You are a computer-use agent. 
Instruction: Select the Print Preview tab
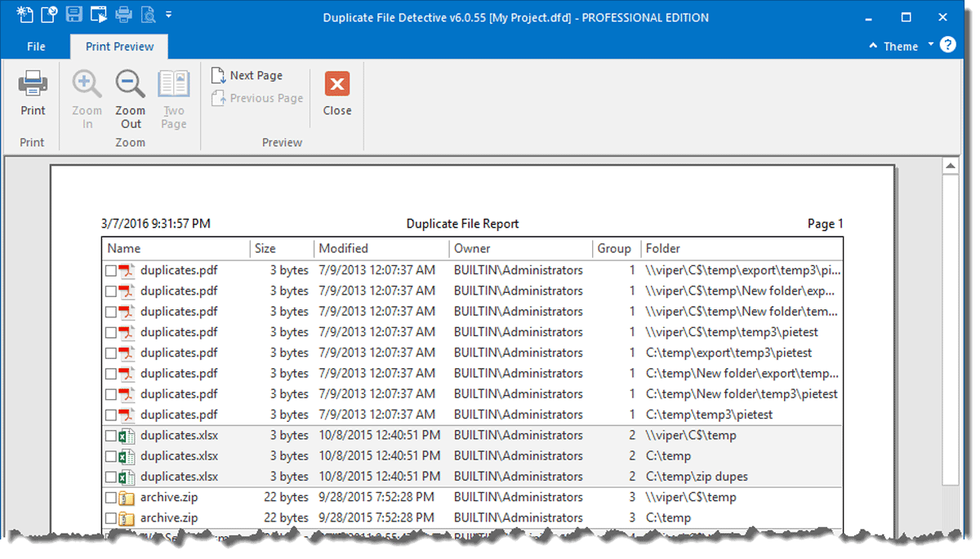tap(118, 47)
